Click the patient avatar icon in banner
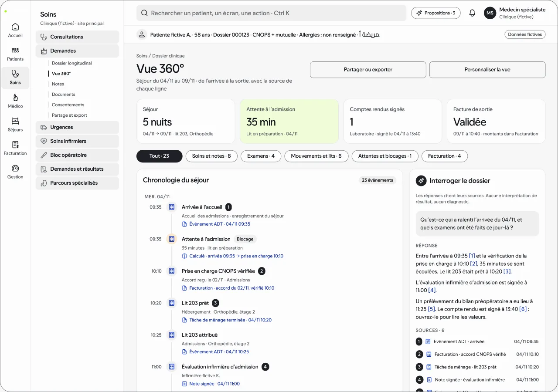 coord(142,34)
